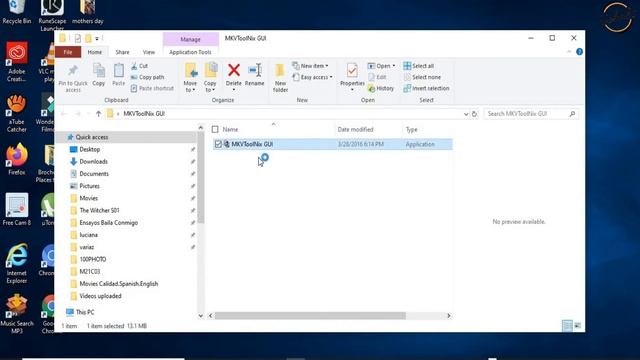
Task: Switch to the Share tab
Action: click(x=122, y=52)
